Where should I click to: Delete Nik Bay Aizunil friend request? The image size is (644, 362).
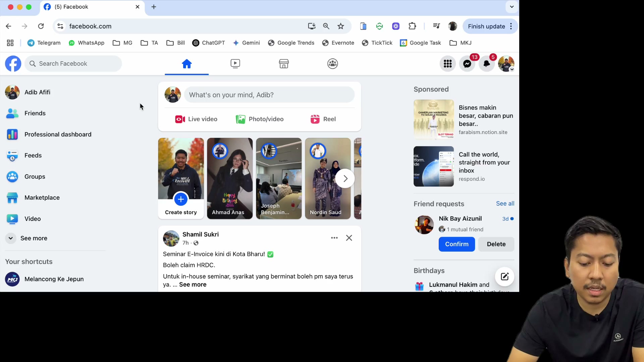pyautogui.click(x=496, y=244)
